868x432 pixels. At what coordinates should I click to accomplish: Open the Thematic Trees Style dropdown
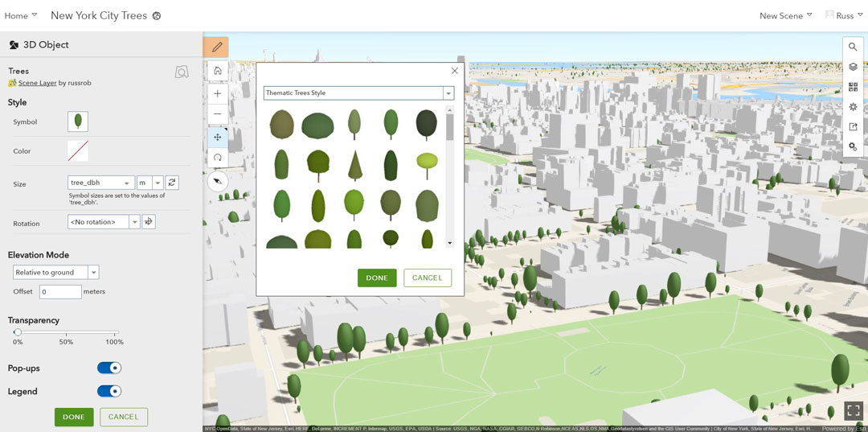358,93
